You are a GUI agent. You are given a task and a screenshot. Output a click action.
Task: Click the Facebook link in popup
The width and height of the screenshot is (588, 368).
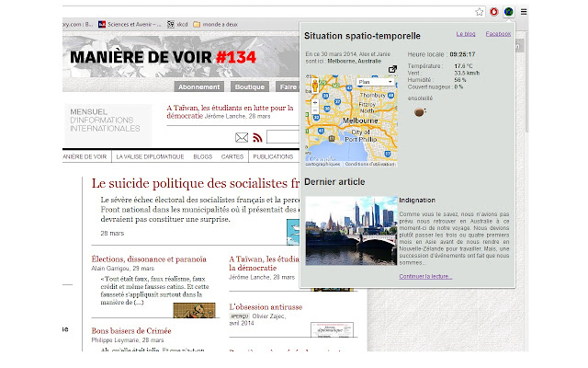click(498, 34)
